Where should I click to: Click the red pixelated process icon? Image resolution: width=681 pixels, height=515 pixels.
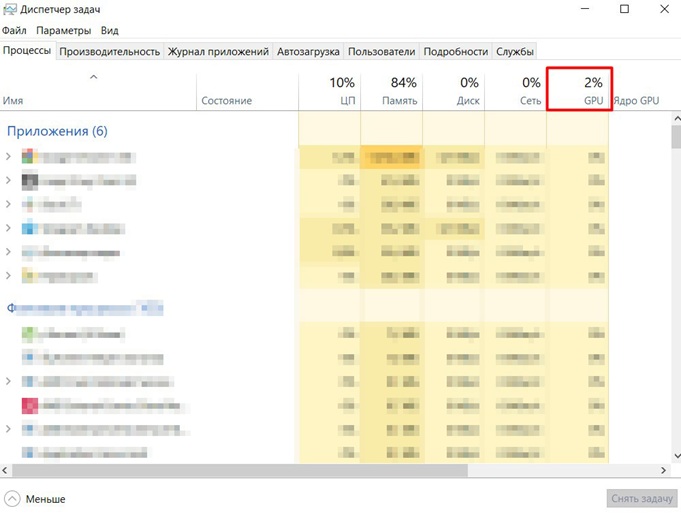tap(30, 406)
